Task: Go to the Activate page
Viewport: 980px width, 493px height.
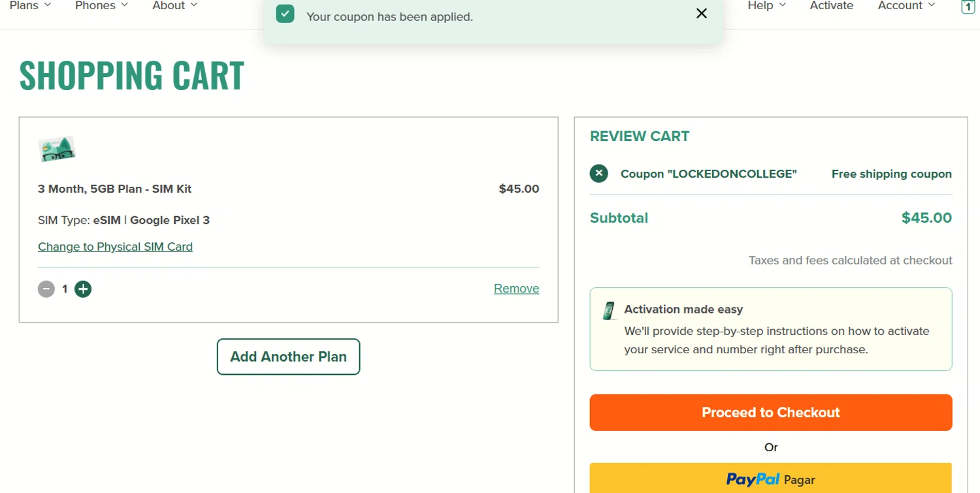Action: 831,6
